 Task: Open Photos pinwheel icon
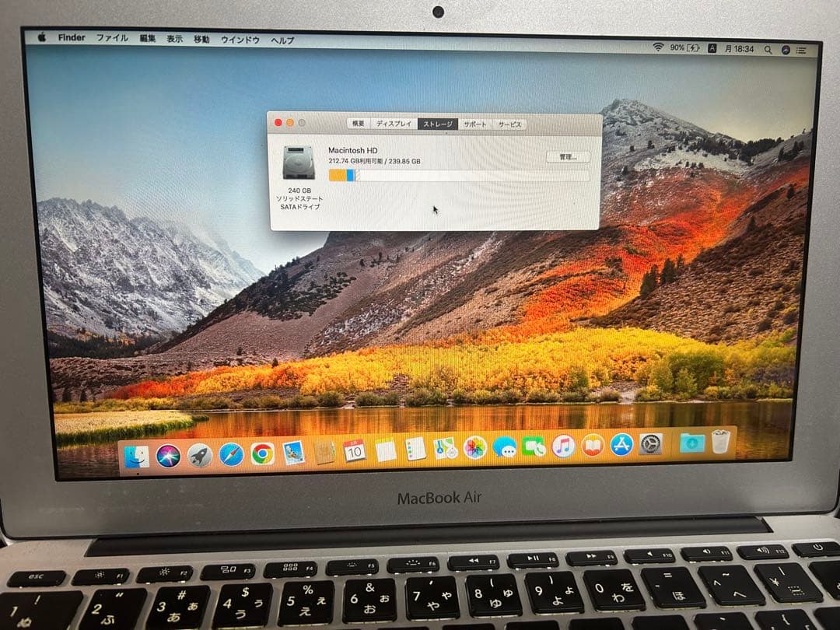pyautogui.click(x=474, y=448)
